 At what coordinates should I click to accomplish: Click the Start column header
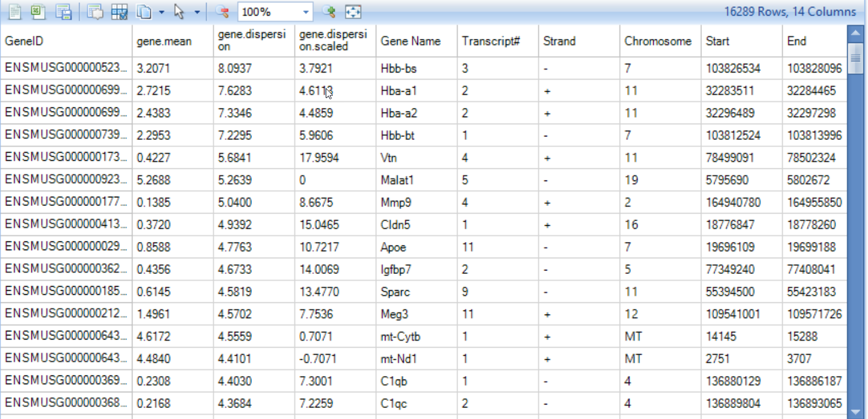(741, 41)
